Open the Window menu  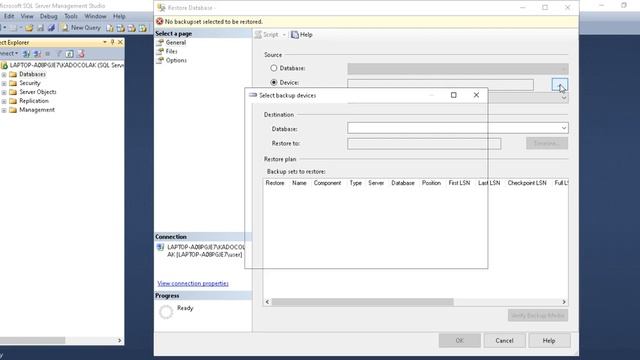coord(95,16)
